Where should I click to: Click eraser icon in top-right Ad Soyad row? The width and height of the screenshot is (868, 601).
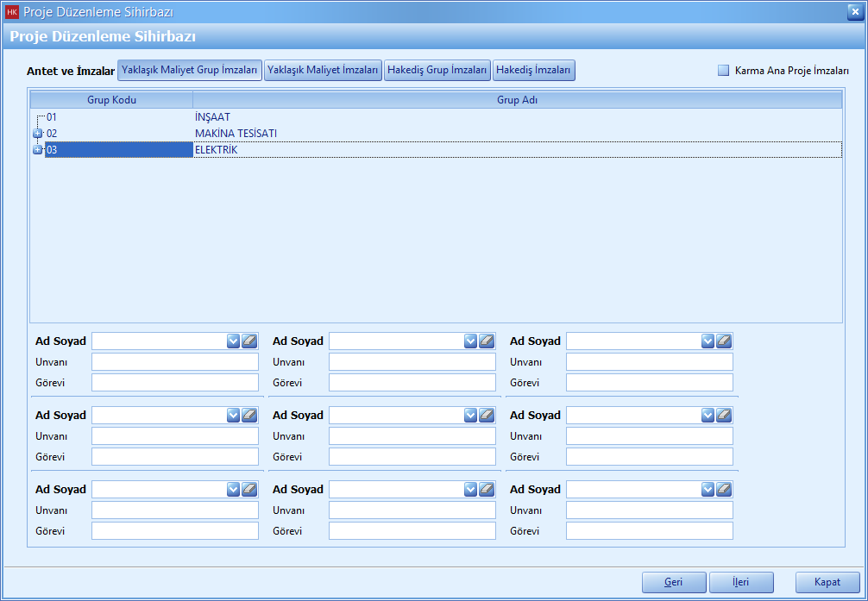click(x=724, y=341)
